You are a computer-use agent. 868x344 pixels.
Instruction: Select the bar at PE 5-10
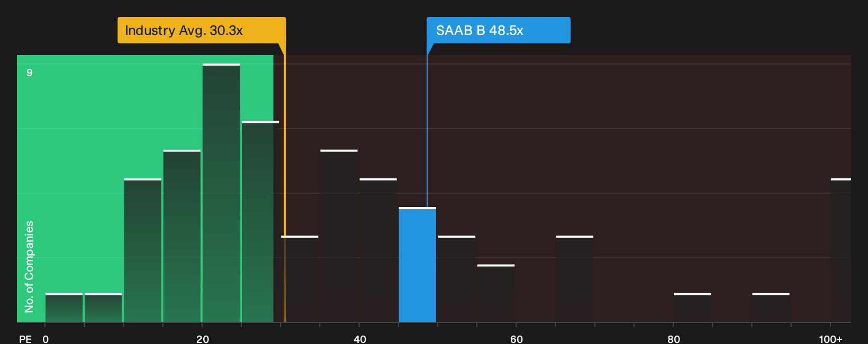(103, 307)
